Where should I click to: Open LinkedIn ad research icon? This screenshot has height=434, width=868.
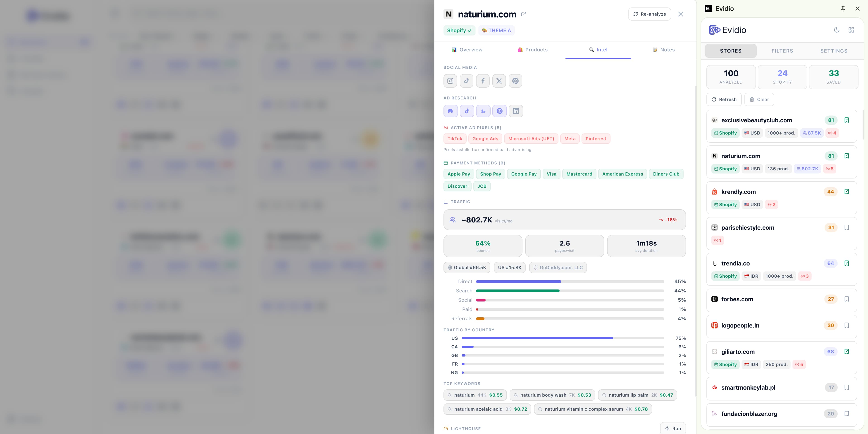click(515, 111)
